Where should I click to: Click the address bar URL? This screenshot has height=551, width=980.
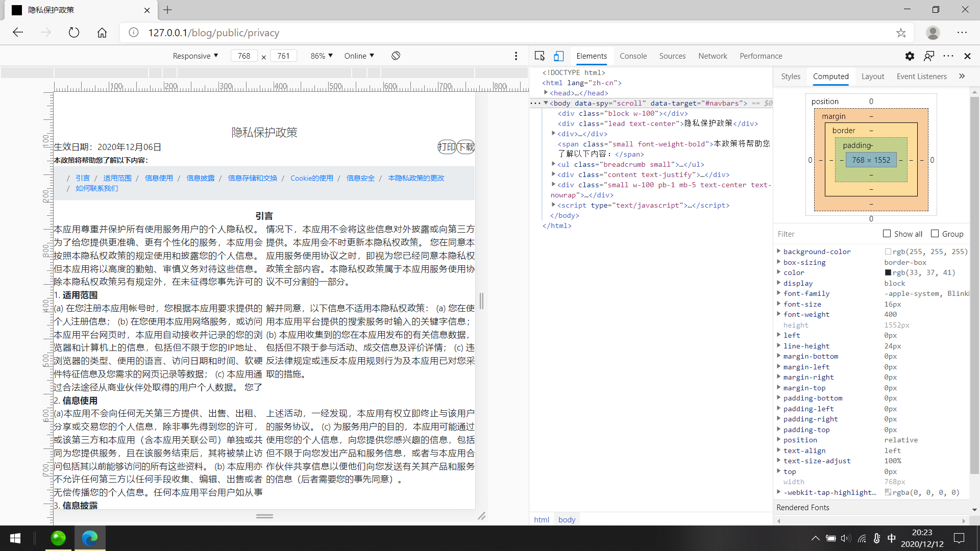point(213,33)
